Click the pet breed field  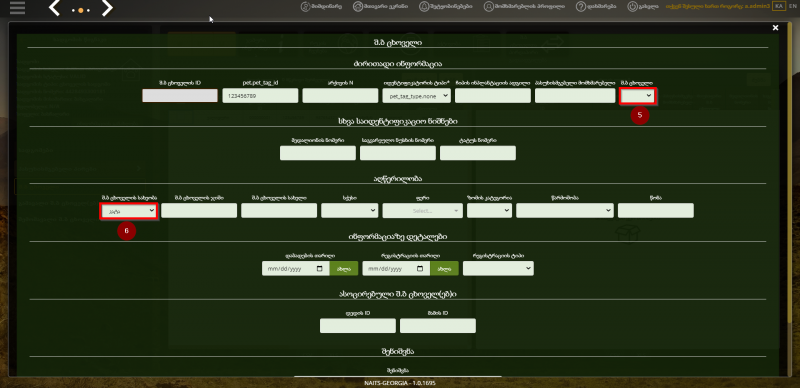[199, 210]
